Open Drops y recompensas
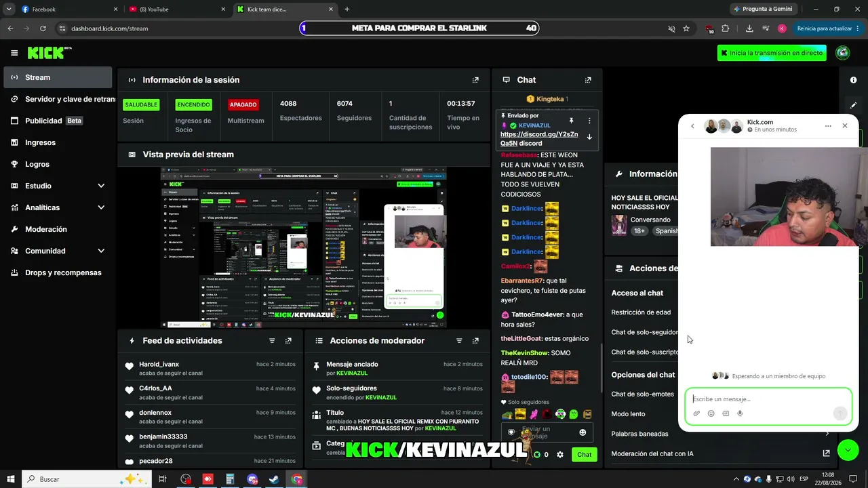This screenshot has height=488, width=868. pyautogui.click(x=58, y=272)
